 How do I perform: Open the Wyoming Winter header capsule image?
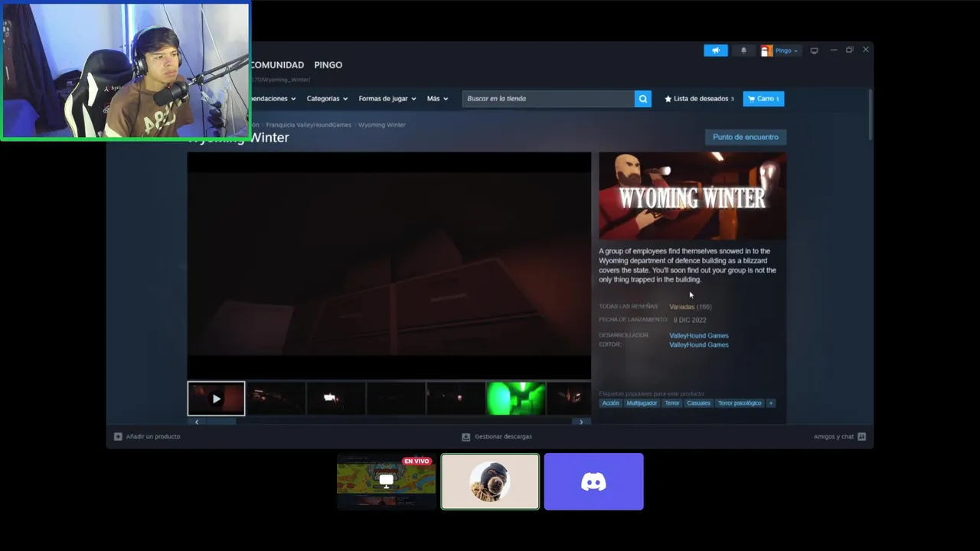point(692,196)
